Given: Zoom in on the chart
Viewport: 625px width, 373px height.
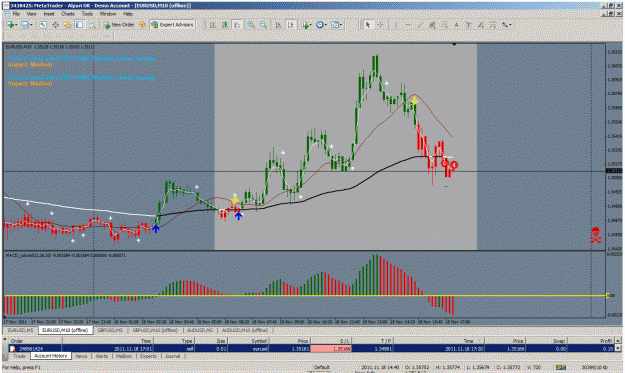Looking at the screenshot, I should pos(251,25).
